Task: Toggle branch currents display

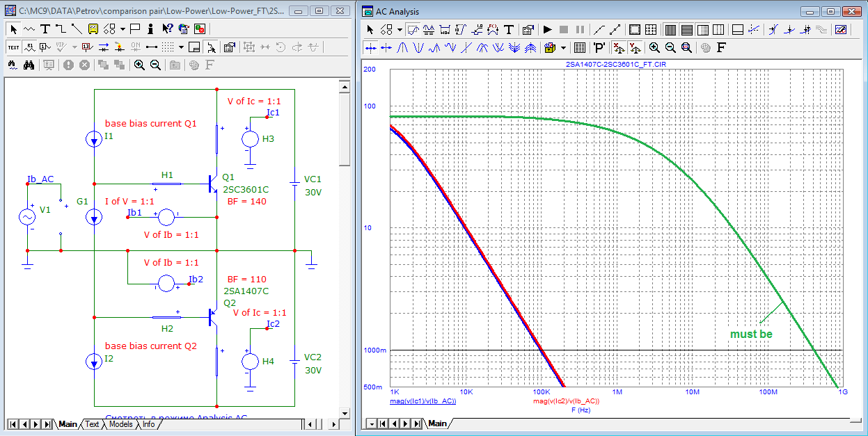Action: click(103, 47)
